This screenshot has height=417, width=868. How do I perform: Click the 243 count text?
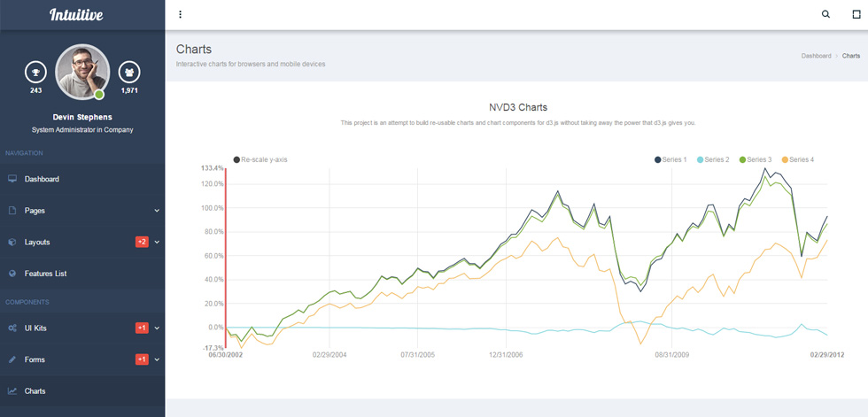[x=36, y=90]
